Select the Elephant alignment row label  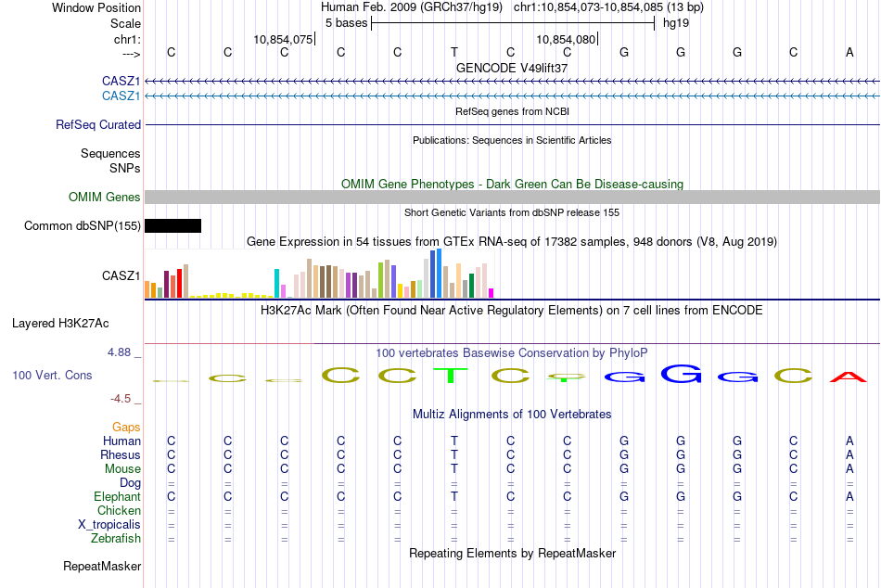(117, 496)
